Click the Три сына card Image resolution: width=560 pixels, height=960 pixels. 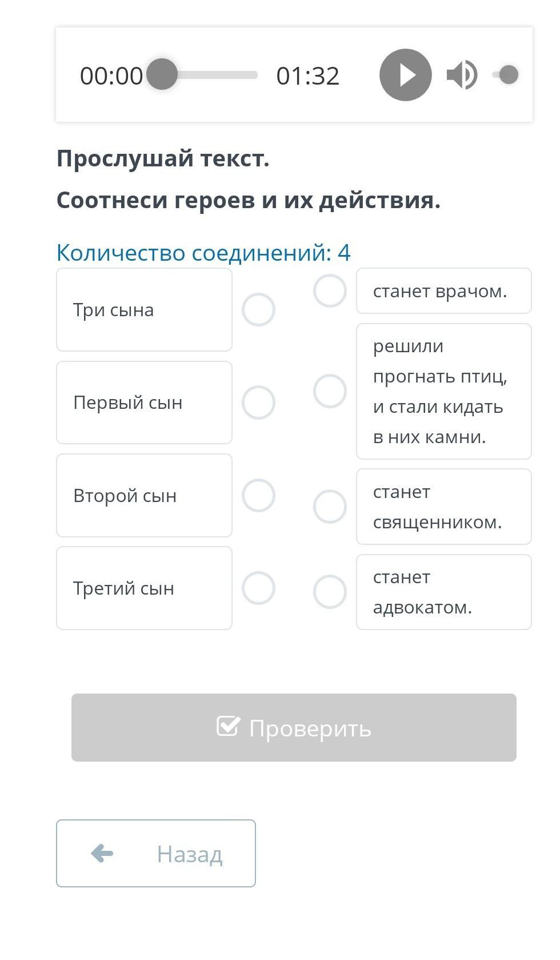tap(144, 310)
